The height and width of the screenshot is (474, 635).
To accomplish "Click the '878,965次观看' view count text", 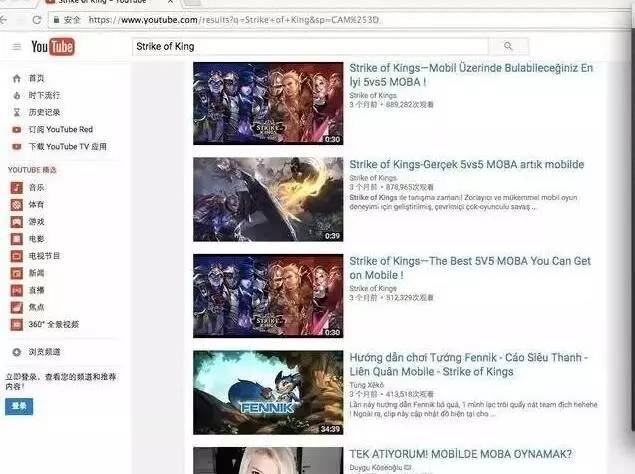I will tap(410, 187).
